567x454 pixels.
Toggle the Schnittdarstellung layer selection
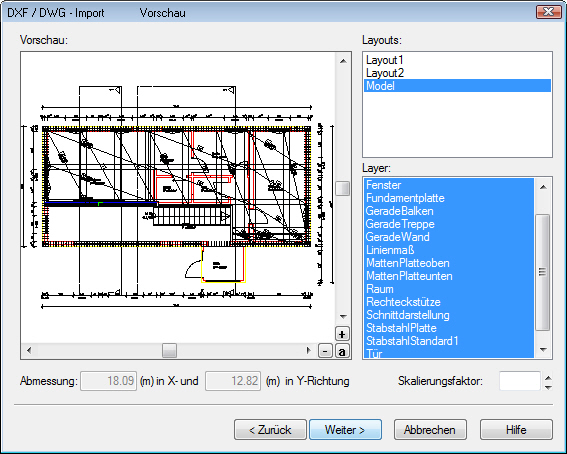449,315
